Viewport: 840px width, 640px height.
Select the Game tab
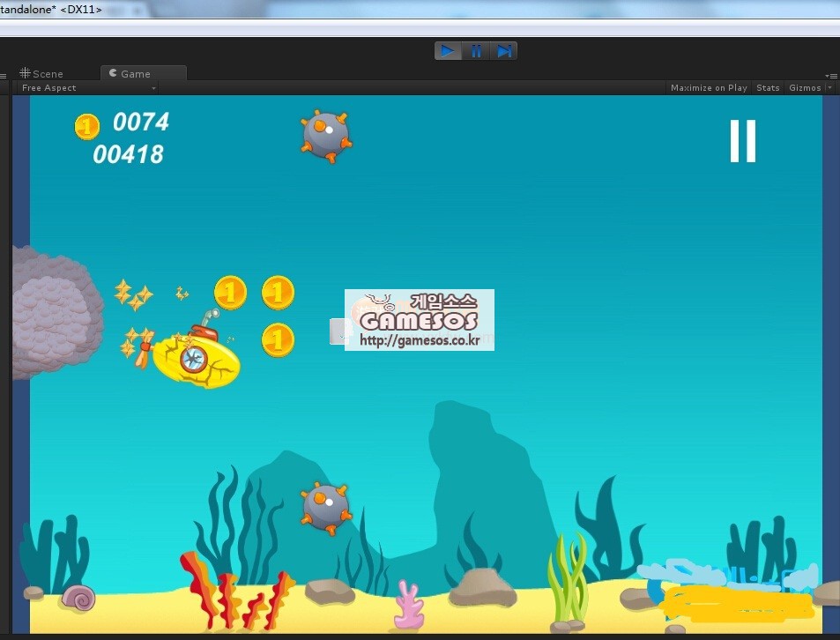(x=134, y=74)
